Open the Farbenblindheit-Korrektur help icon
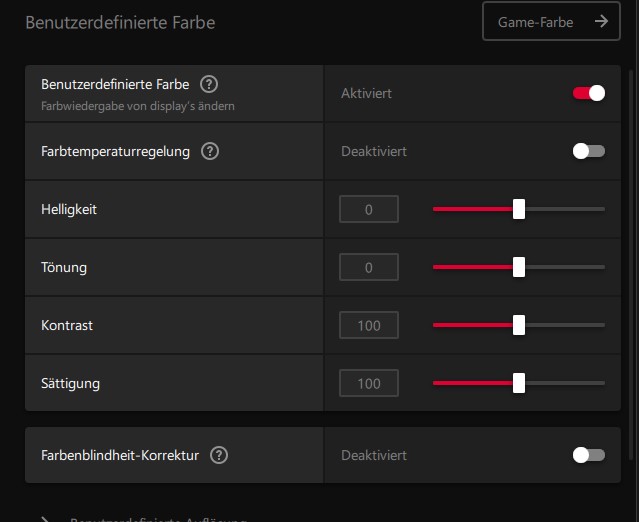 (x=219, y=455)
